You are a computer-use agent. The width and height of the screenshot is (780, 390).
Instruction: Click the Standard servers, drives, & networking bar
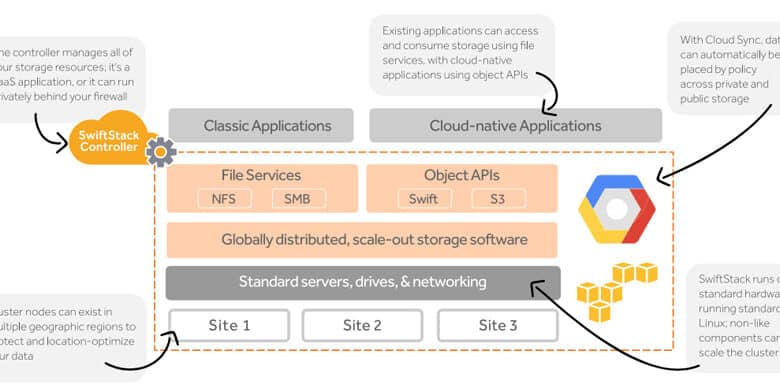[x=363, y=283]
